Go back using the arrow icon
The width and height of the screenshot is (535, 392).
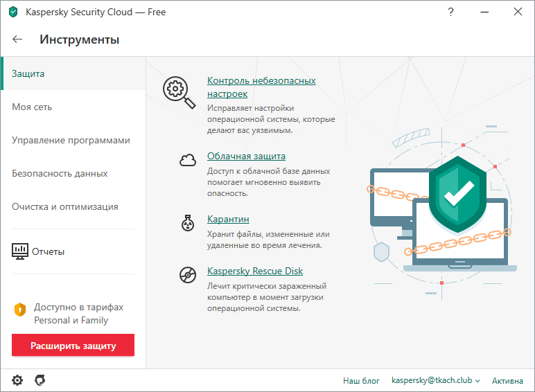click(17, 39)
